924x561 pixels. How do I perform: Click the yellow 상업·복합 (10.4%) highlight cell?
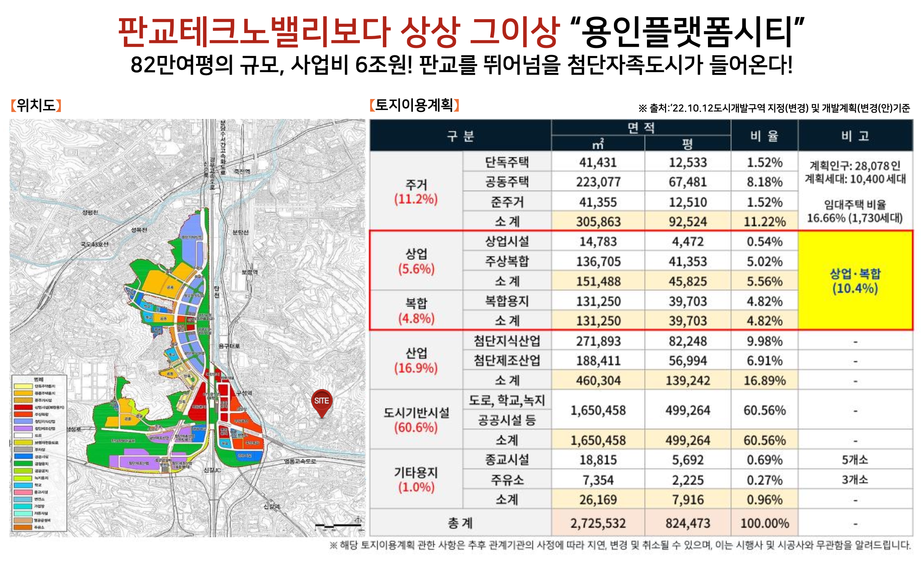[855, 280]
